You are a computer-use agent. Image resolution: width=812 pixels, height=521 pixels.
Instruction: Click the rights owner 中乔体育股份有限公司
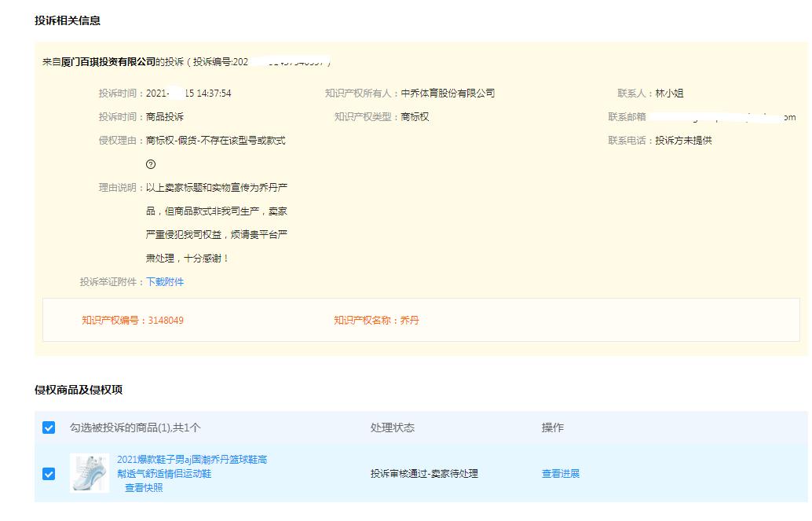click(x=448, y=94)
